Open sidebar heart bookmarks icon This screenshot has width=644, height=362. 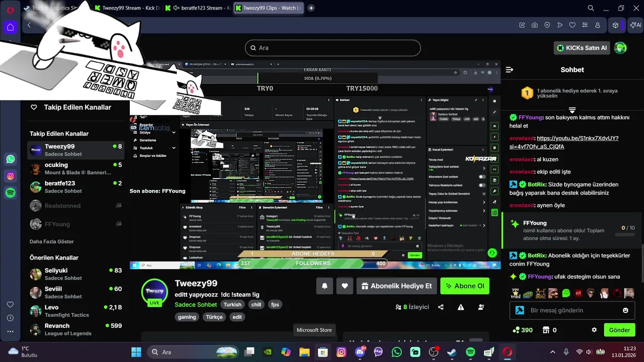10,305
